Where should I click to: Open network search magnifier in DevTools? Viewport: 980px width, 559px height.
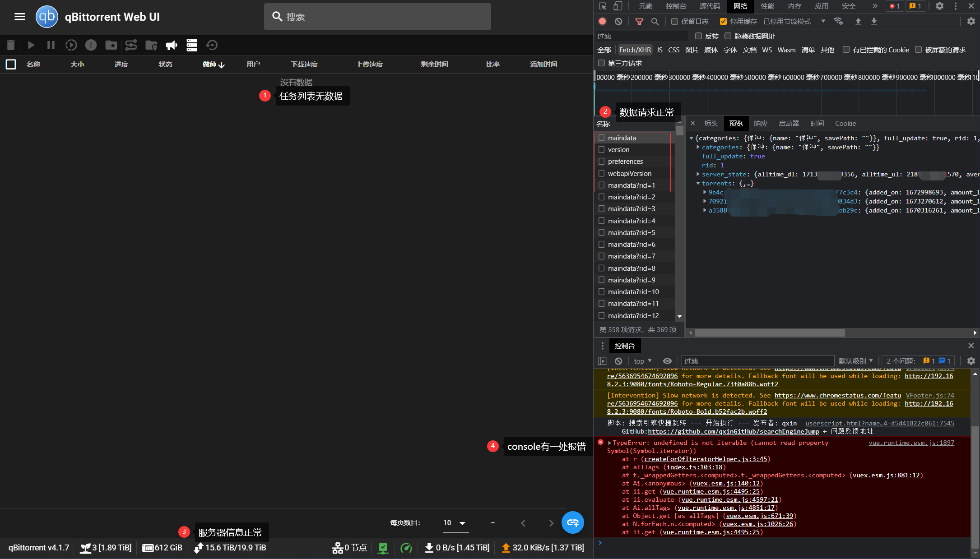(655, 21)
